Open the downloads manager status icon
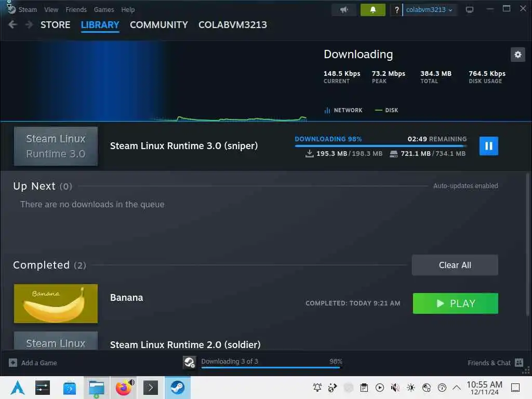 (189, 362)
